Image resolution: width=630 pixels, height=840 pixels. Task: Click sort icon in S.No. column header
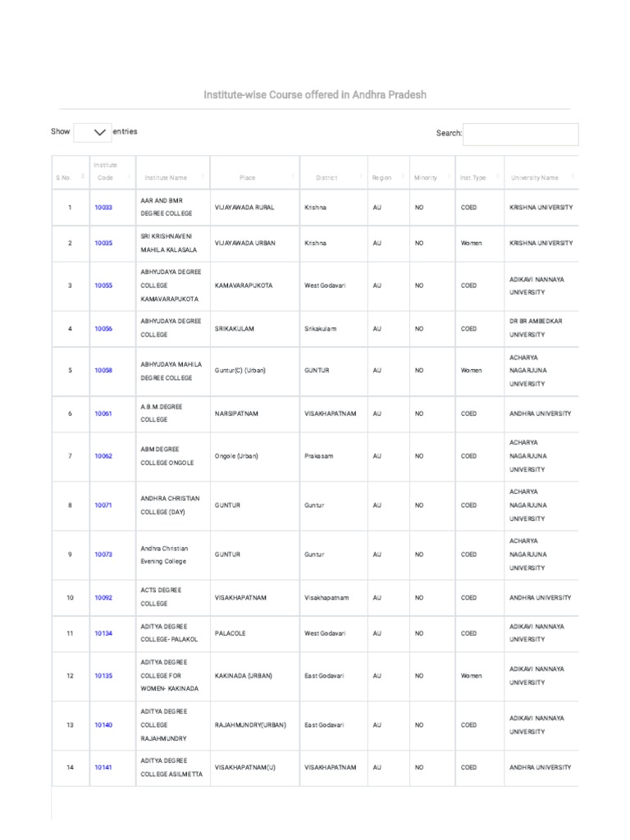(x=82, y=177)
